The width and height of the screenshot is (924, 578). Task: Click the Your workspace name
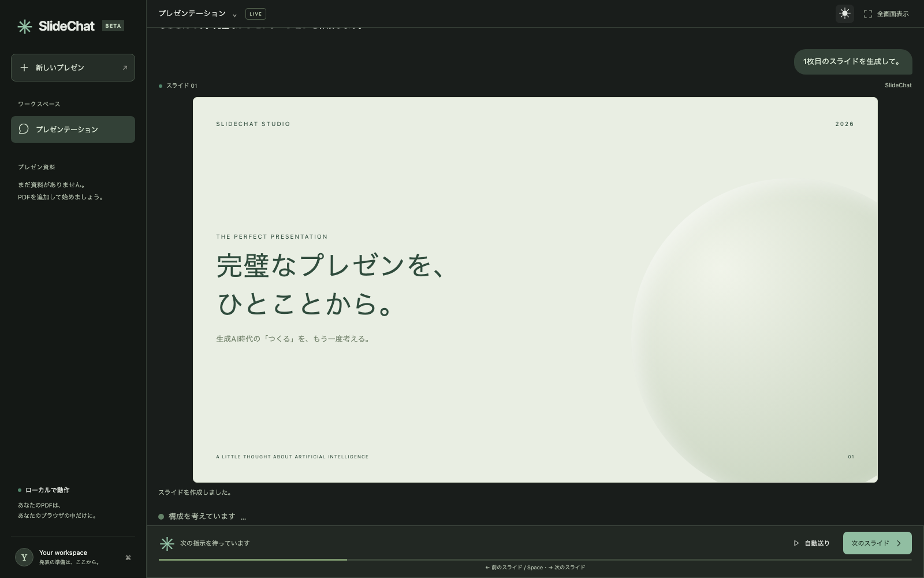pyautogui.click(x=63, y=553)
